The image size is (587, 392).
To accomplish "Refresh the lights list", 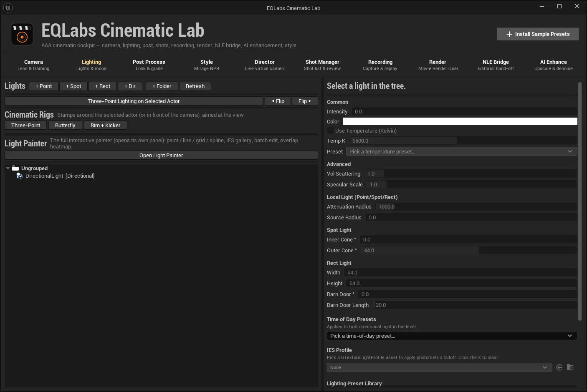I will tap(195, 86).
